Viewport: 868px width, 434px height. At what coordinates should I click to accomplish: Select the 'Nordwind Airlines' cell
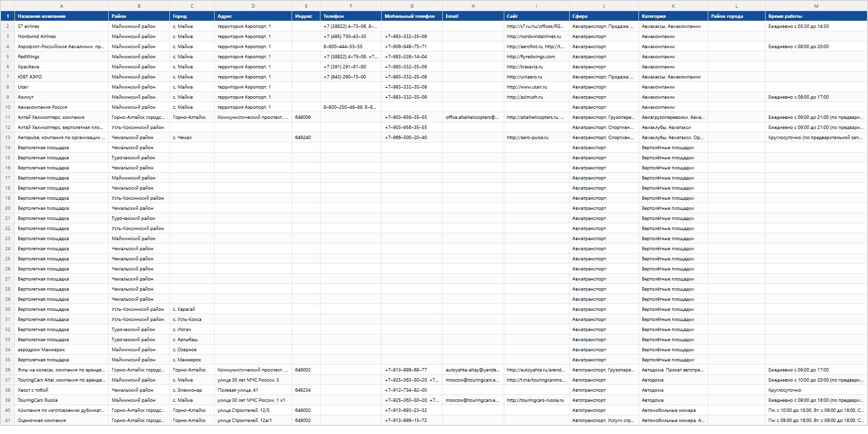[x=62, y=37]
